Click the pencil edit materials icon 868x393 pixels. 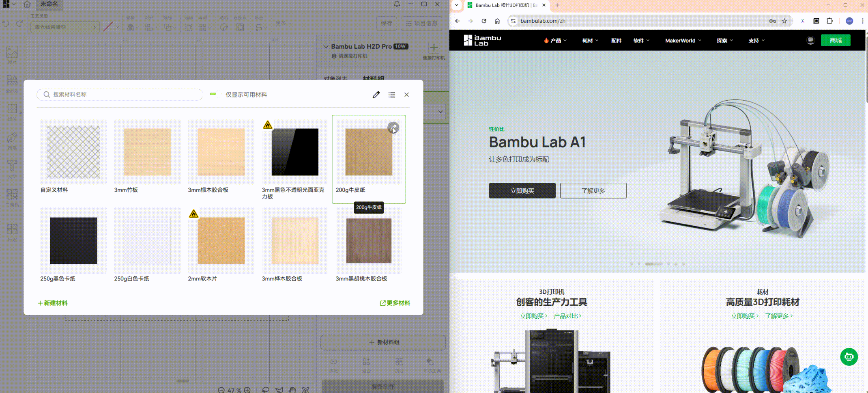pyautogui.click(x=376, y=95)
